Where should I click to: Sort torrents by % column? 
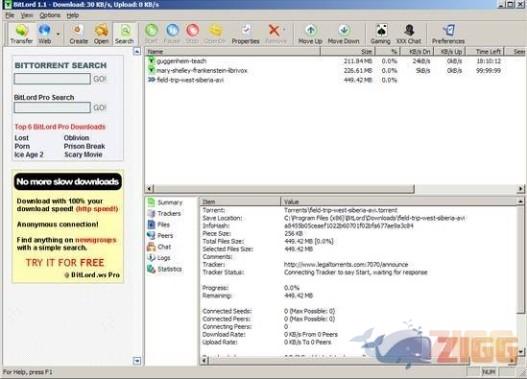[388, 51]
